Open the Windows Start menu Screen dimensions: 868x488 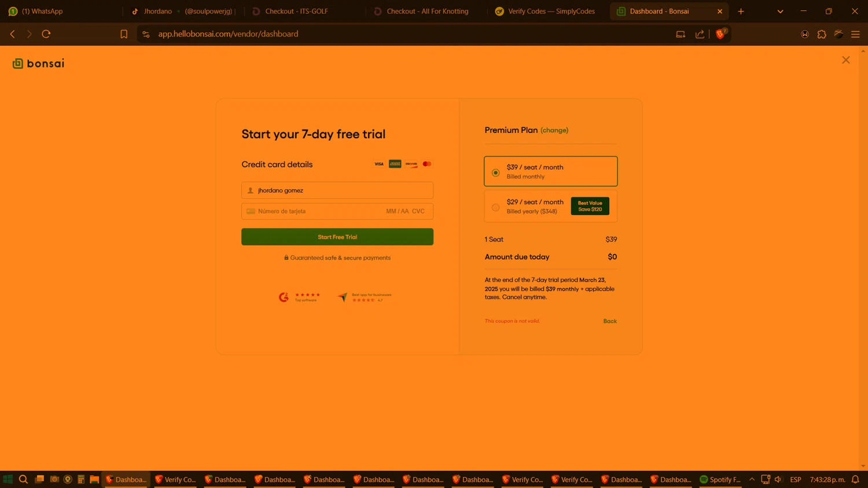tap(8, 479)
